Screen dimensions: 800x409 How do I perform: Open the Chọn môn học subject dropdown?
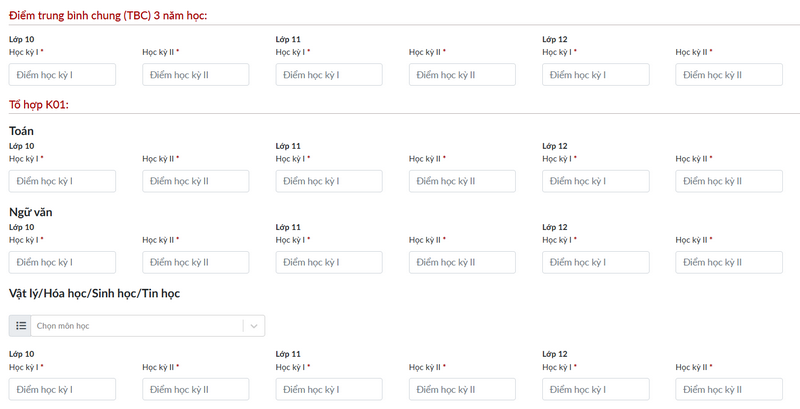[137, 326]
